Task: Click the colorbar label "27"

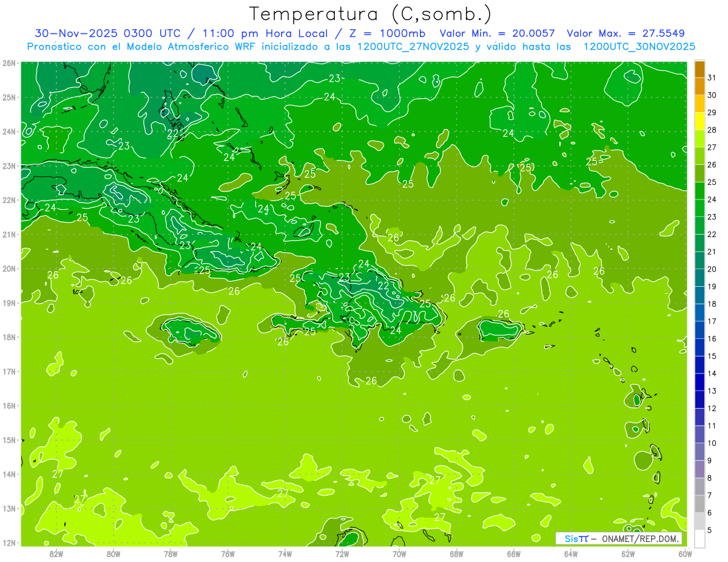Action: (712, 147)
